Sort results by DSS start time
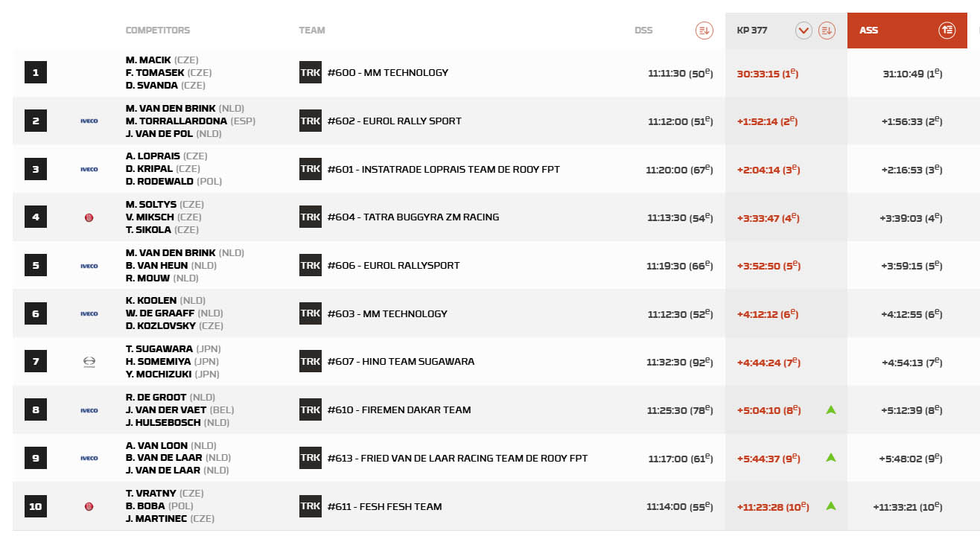 point(704,31)
